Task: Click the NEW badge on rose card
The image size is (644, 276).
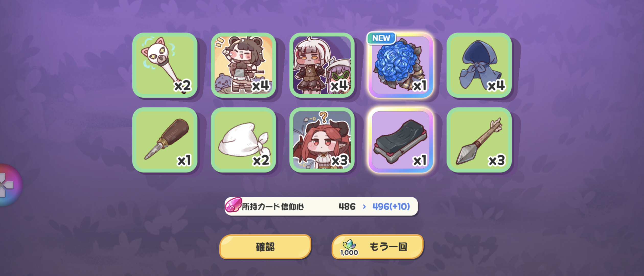Action: click(381, 38)
